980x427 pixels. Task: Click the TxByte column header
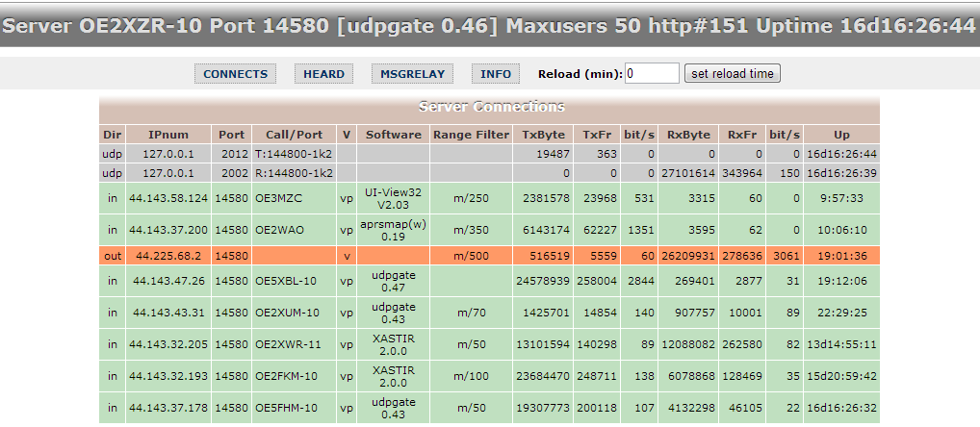point(543,135)
